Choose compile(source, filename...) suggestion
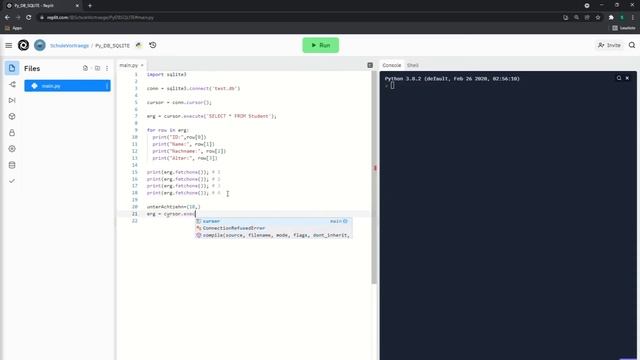The image size is (640, 360). (x=273, y=235)
